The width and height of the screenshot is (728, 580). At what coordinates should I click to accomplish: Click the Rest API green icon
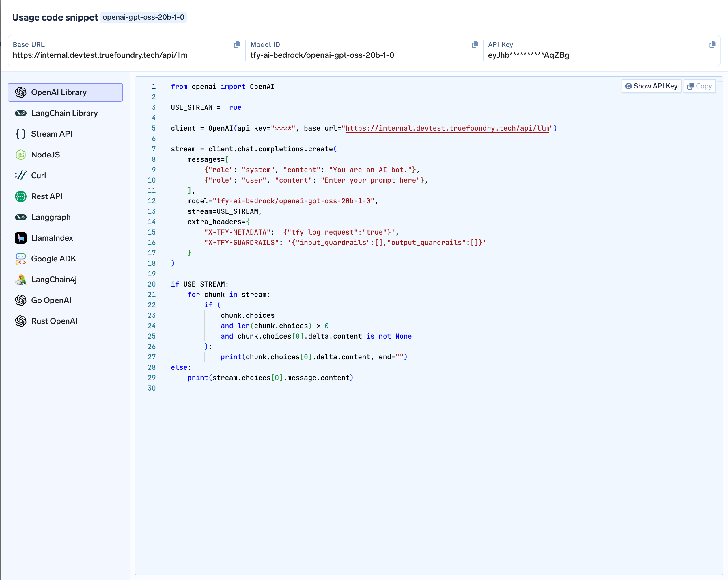(20, 196)
